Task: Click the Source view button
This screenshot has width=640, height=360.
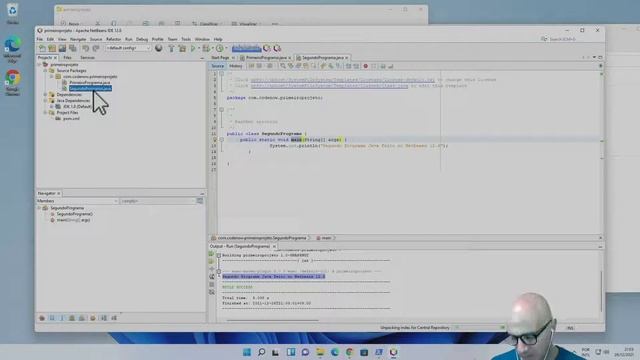Action: click(218, 66)
